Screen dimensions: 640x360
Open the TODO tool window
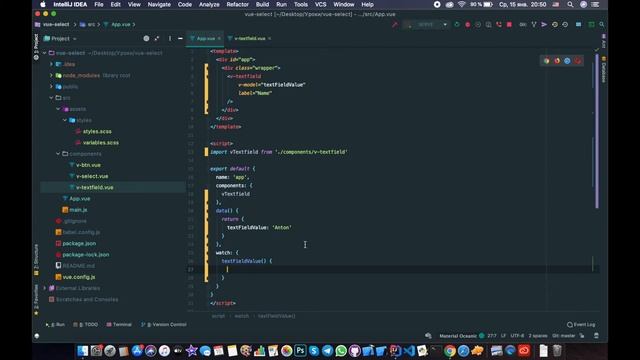(86, 324)
